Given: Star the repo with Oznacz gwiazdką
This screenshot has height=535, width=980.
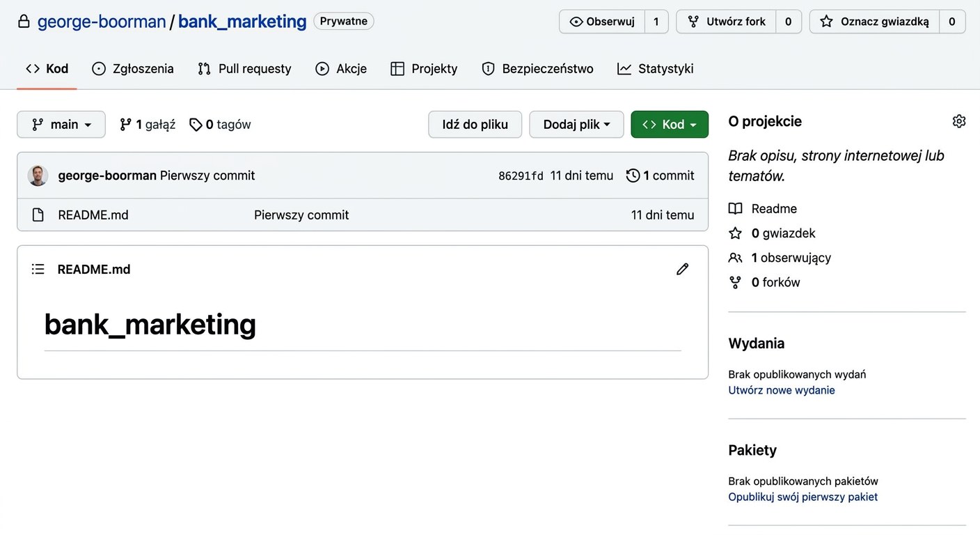Looking at the screenshot, I should click(875, 22).
